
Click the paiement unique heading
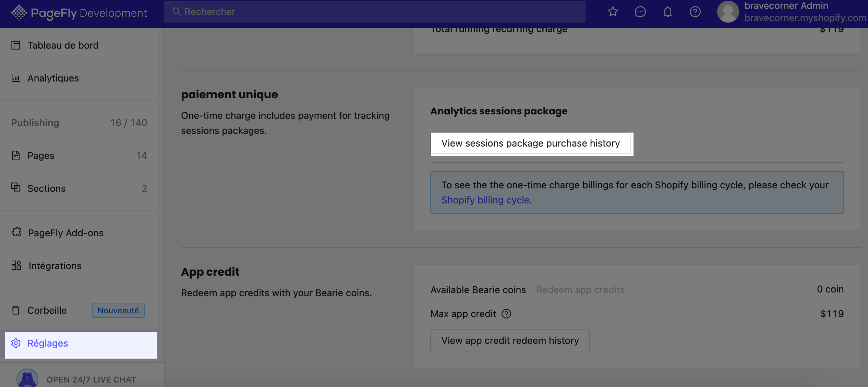229,95
